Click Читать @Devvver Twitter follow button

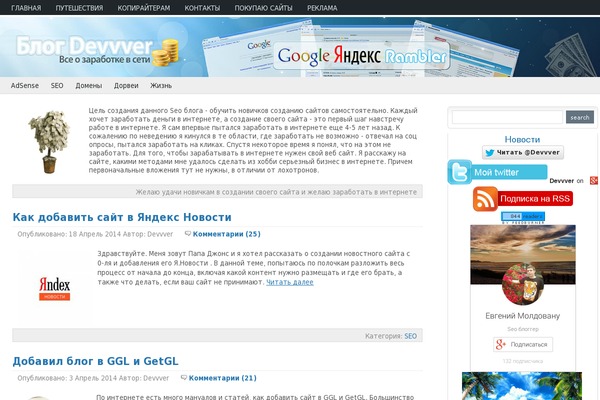pos(523,152)
